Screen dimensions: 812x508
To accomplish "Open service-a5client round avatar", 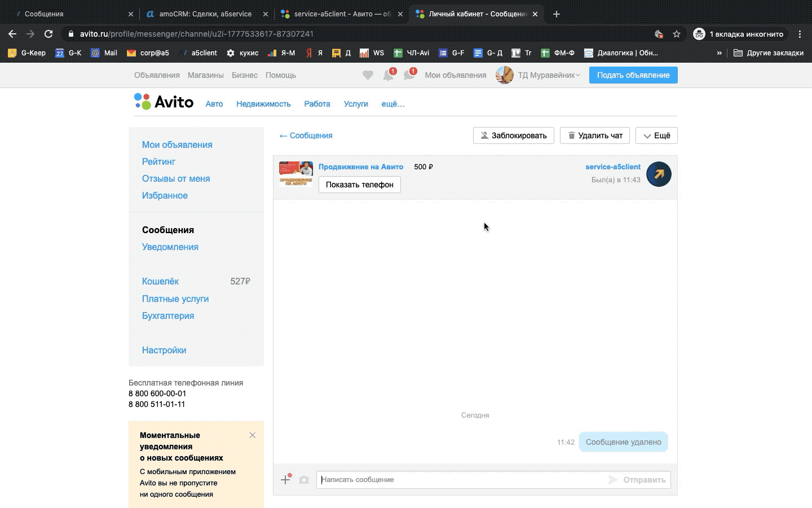I will coord(659,174).
